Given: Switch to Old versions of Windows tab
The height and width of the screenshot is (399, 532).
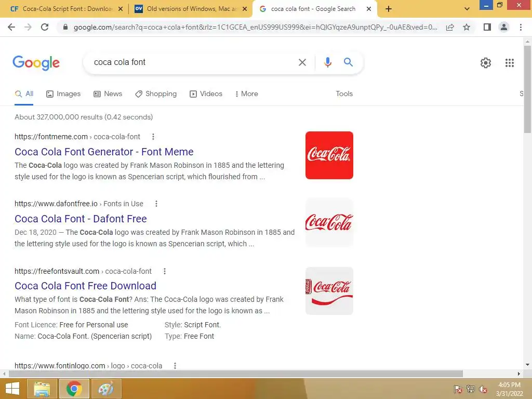Looking at the screenshot, I should click(190, 9).
